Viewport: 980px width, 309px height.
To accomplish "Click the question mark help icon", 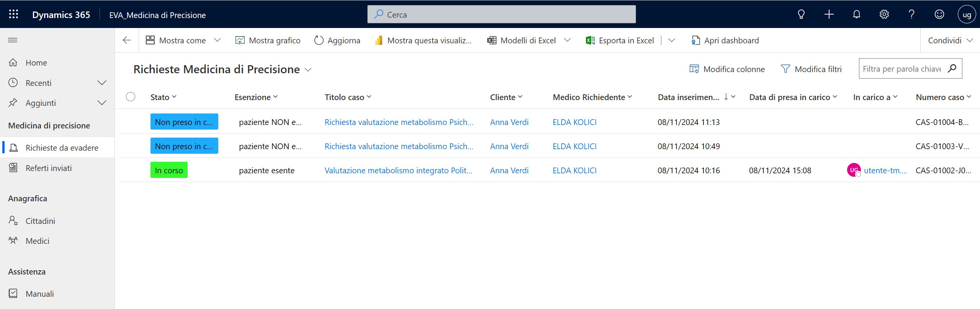I will tap(911, 15).
